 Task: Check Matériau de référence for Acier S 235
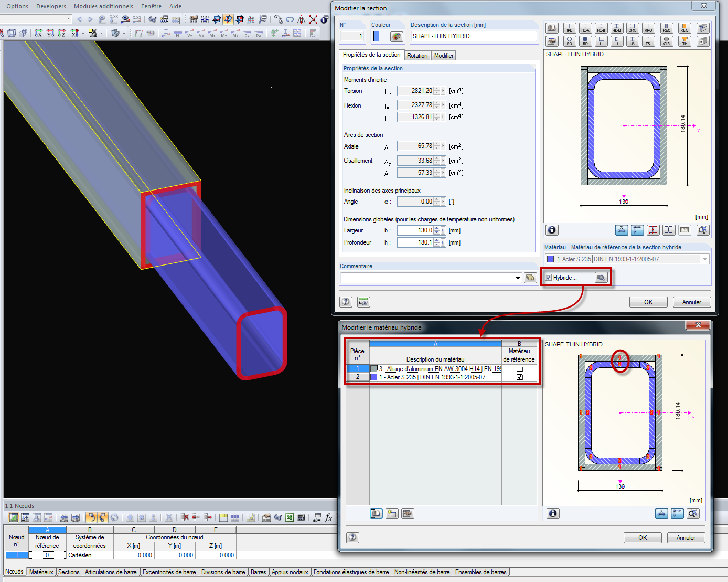[x=519, y=377]
